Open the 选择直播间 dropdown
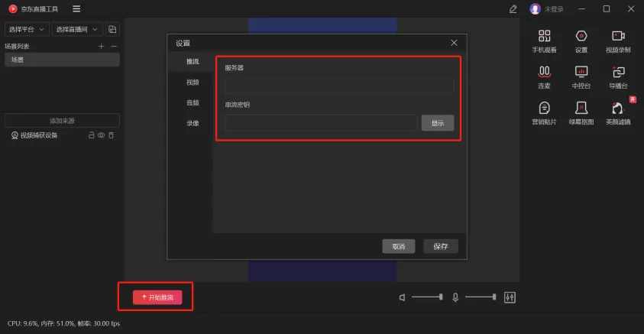 77,29
